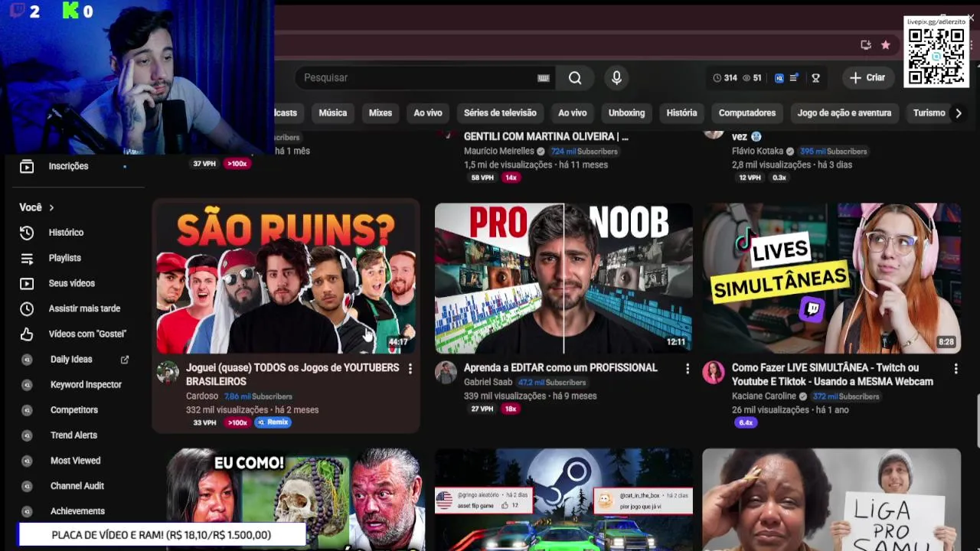This screenshot has width=980, height=551.
Task: Open Most Viewed in sidebar
Action: pyautogui.click(x=75, y=460)
